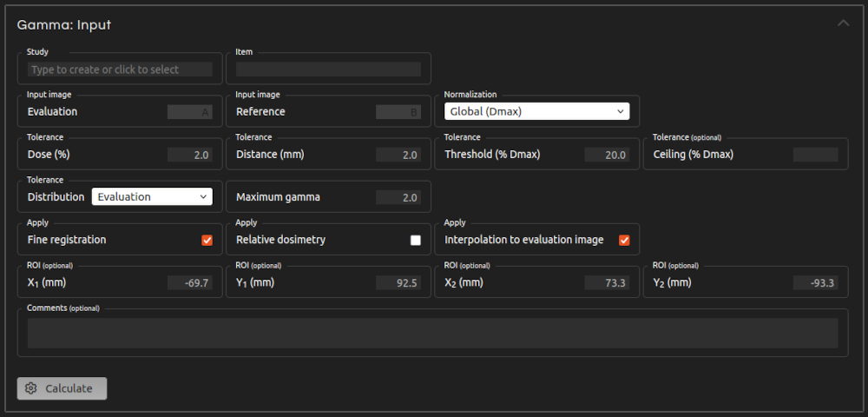Click the Distance (mm) label
868x417 pixels.
coord(268,155)
